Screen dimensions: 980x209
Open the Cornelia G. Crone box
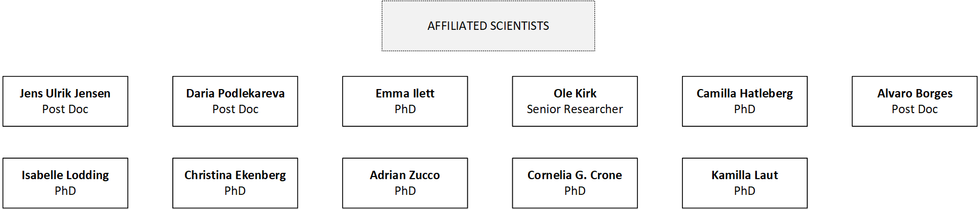[575, 183]
